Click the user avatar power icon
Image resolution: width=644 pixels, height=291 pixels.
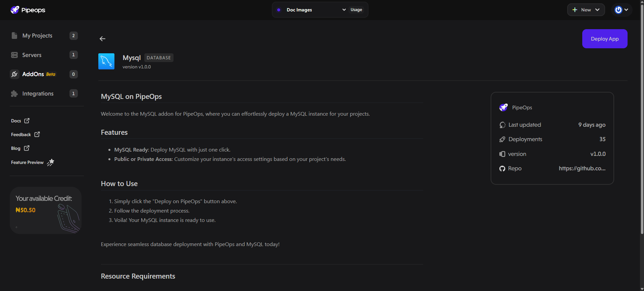point(618,10)
